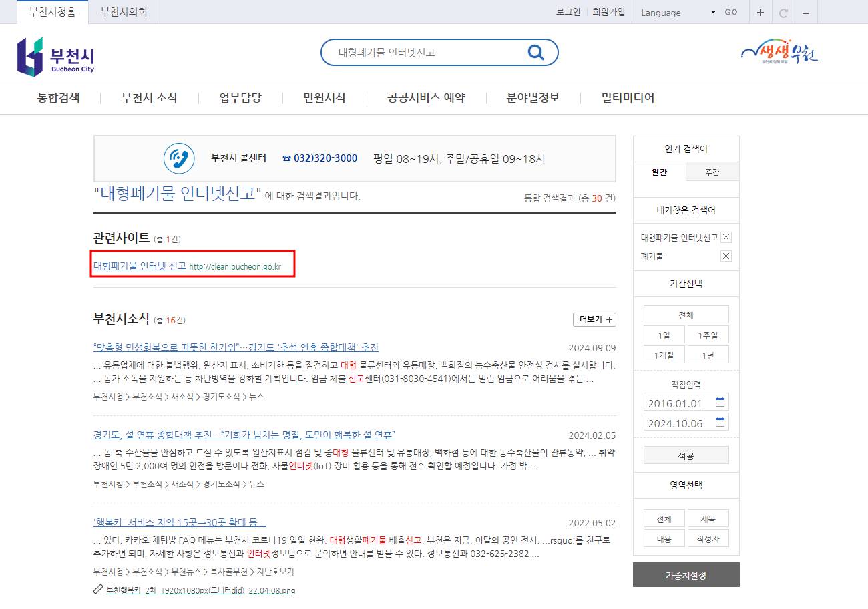868x609 pixels.
Task: Open calendar for end date 2024.10.06
Action: [720, 422]
